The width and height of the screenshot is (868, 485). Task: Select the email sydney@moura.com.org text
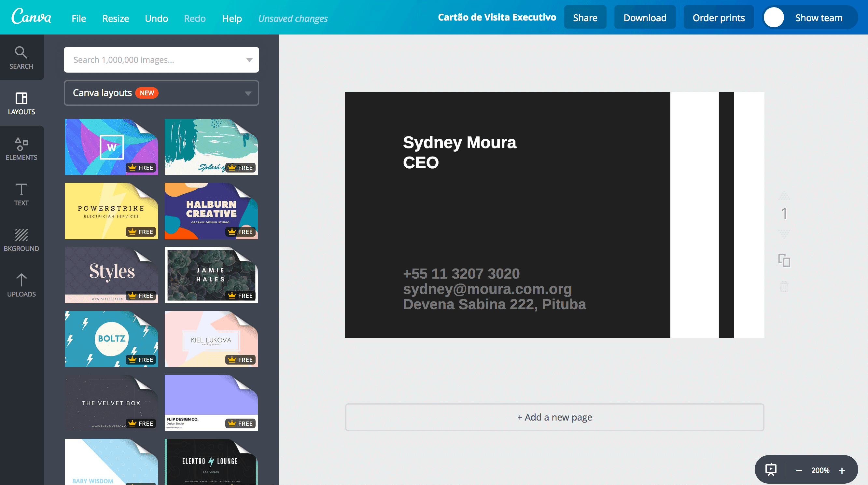(x=487, y=289)
